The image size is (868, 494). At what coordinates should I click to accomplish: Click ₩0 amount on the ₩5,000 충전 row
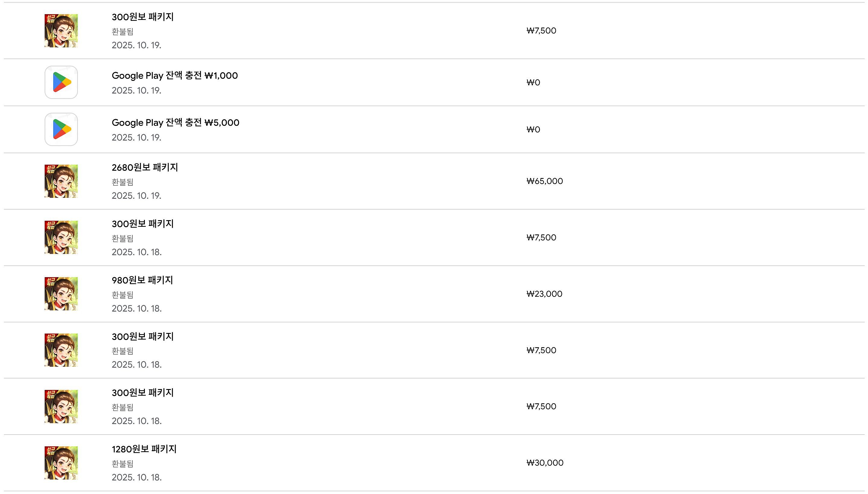pyautogui.click(x=533, y=130)
